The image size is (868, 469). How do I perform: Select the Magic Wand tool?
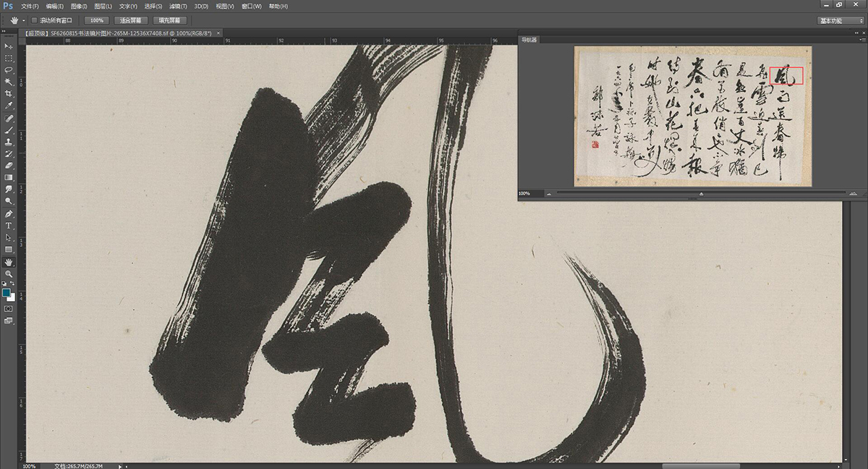click(9, 82)
